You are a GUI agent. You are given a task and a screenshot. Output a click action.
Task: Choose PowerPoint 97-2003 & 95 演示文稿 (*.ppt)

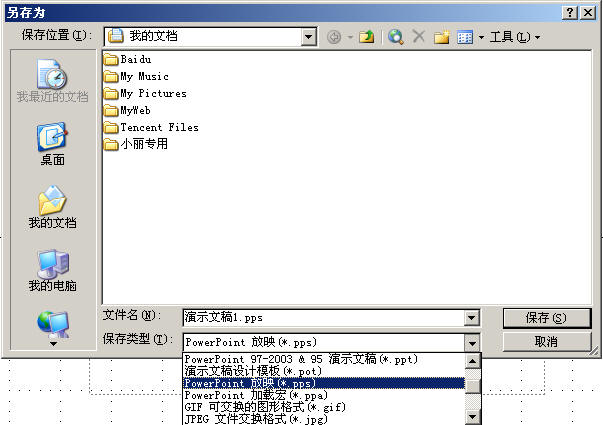324,359
